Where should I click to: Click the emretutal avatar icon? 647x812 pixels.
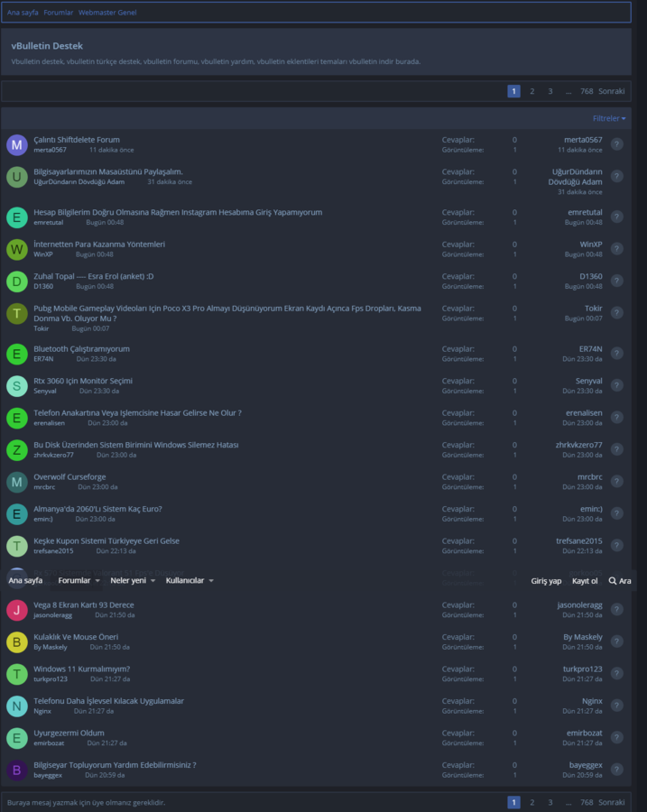point(16,217)
